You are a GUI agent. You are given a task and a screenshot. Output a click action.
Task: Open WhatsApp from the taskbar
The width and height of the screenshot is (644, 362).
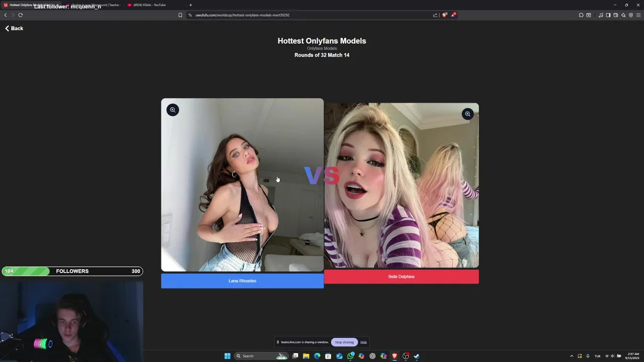coord(351,356)
